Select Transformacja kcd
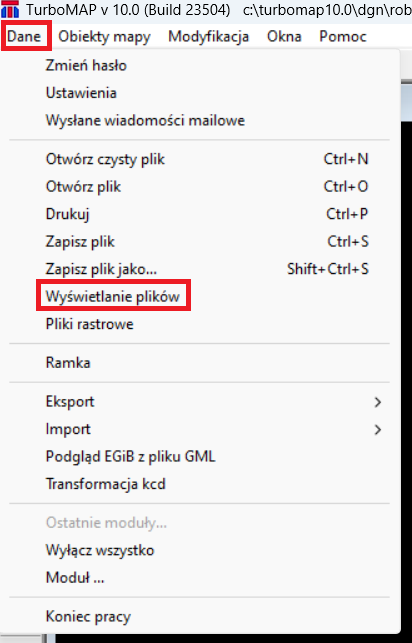Viewport: 412px width, 643px height. pos(200,484)
